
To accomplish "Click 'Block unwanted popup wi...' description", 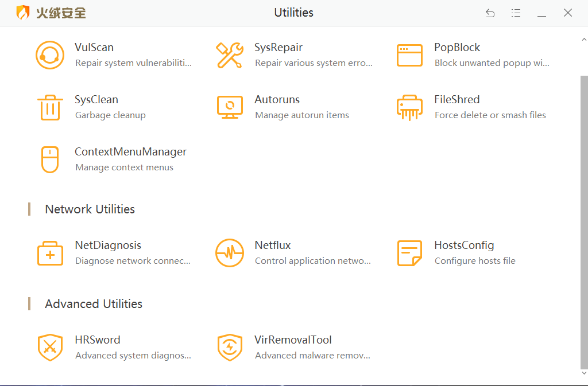I will click(x=492, y=63).
